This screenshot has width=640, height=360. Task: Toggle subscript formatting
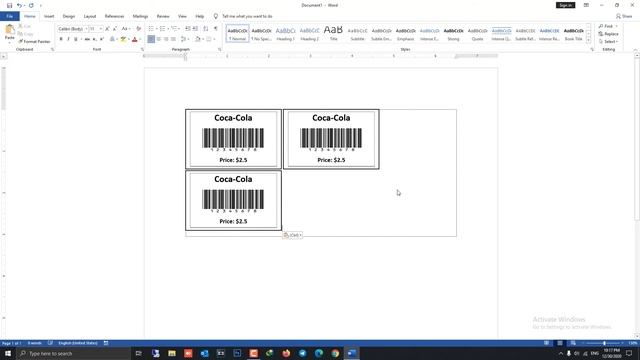94,39
